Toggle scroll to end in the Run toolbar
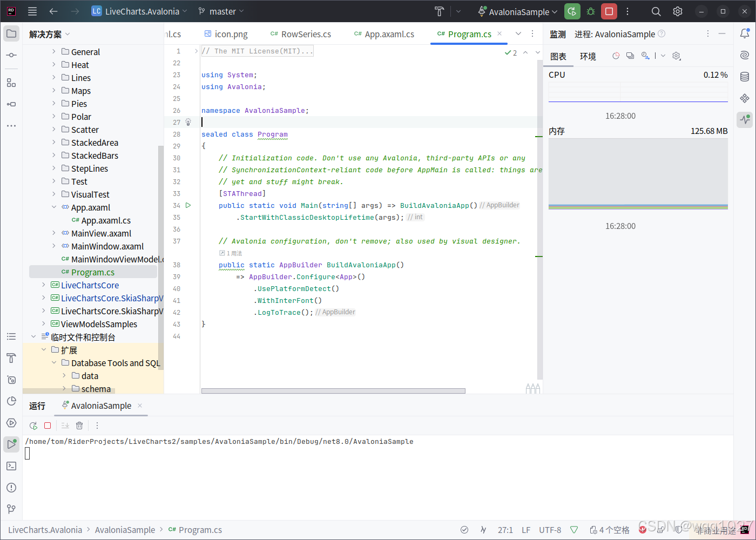The image size is (756, 540). [x=65, y=426]
